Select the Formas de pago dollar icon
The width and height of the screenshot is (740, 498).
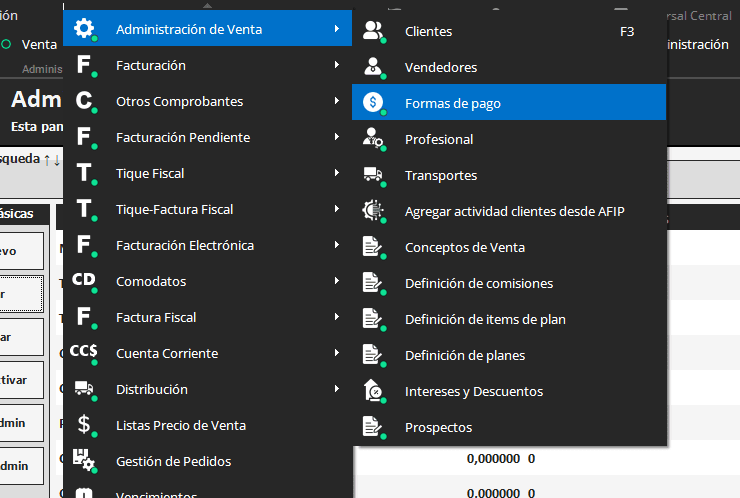pyautogui.click(x=373, y=102)
